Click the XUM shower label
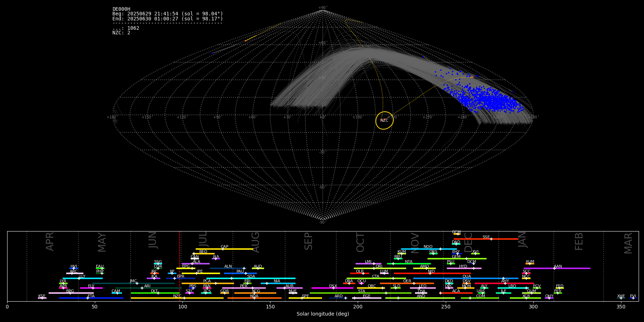 click(530, 262)
